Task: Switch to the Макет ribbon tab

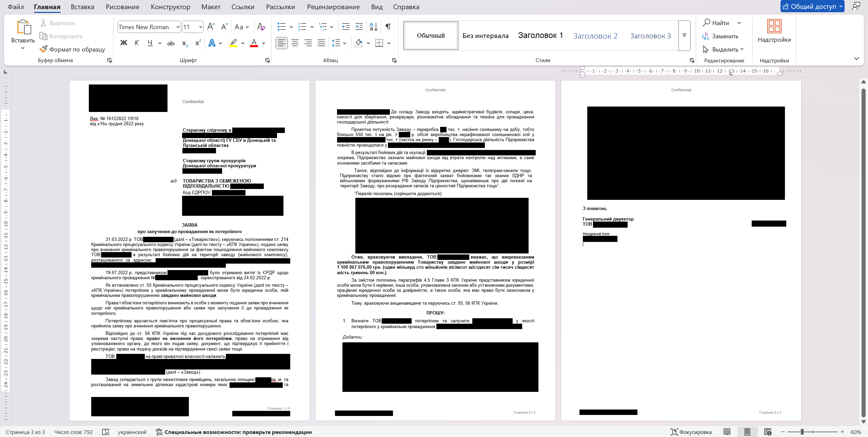Action: 211,7
